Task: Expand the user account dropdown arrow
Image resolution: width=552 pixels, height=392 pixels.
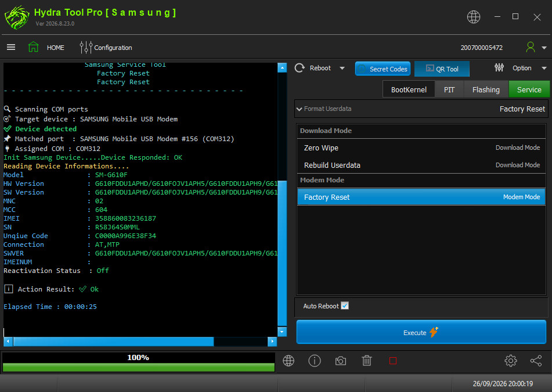Action: pos(544,48)
